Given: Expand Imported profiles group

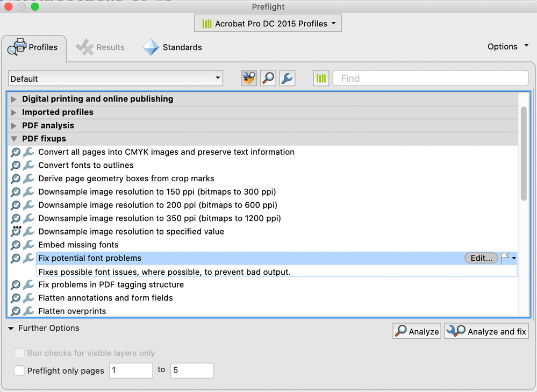Looking at the screenshot, I should click(13, 112).
